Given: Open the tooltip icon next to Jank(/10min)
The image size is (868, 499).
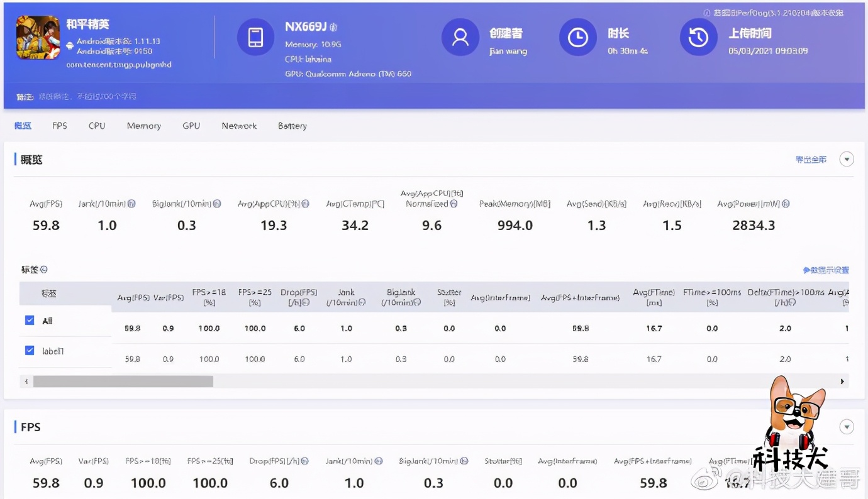Looking at the screenshot, I should (x=132, y=203).
